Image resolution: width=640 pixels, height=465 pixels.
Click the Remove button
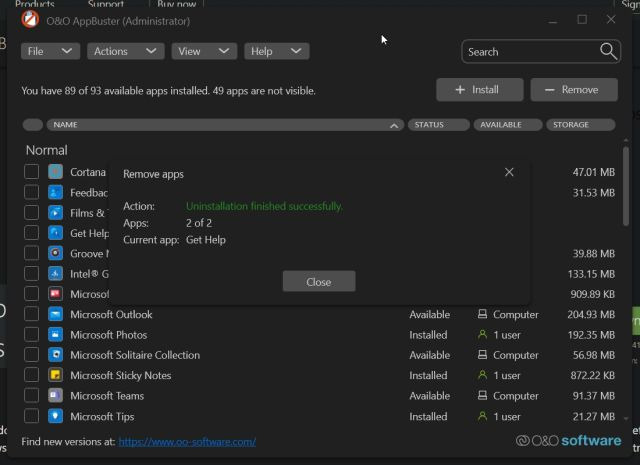coord(574,89)
